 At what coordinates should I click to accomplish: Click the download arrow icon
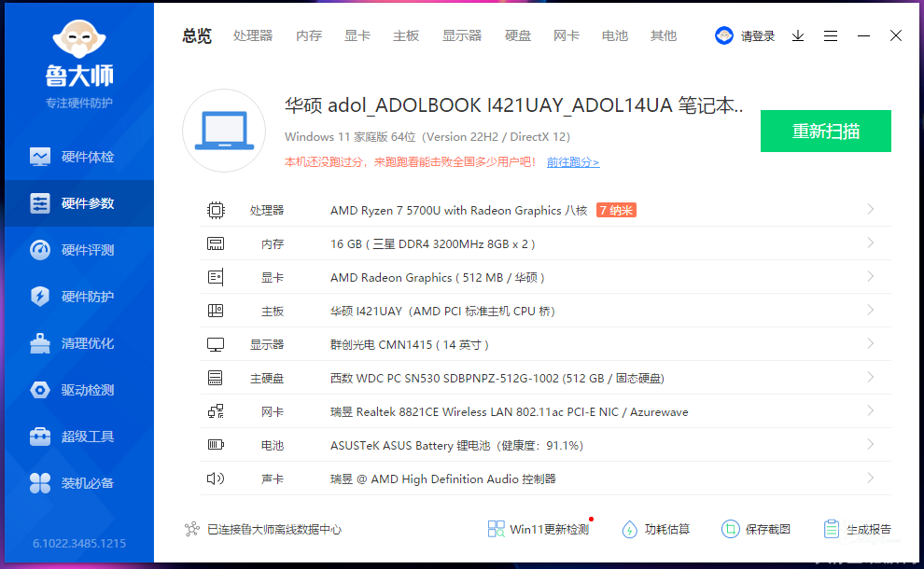pos(798,36)
